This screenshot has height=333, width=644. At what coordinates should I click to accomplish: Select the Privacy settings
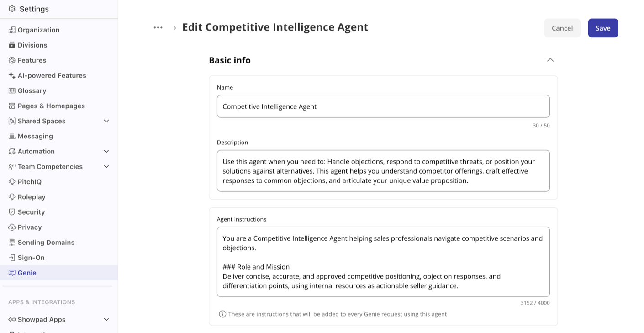pos(29,227)
